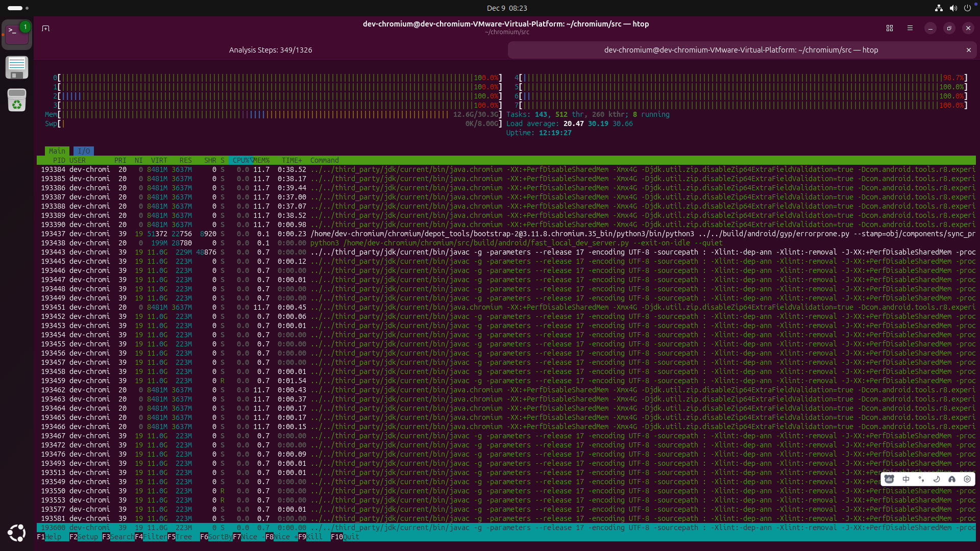Click the Mem usage meter bar
This screenshot has height=551, width=980.
coord(255,114)
